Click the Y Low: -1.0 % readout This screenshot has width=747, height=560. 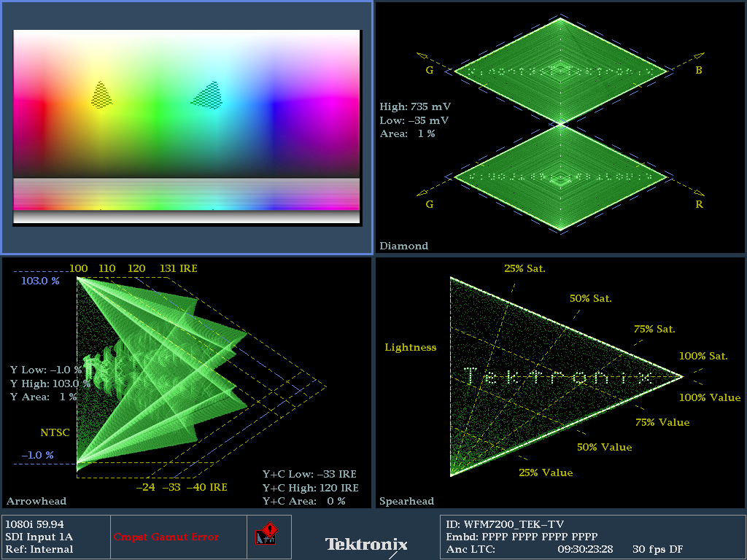(x=46, y=370)
